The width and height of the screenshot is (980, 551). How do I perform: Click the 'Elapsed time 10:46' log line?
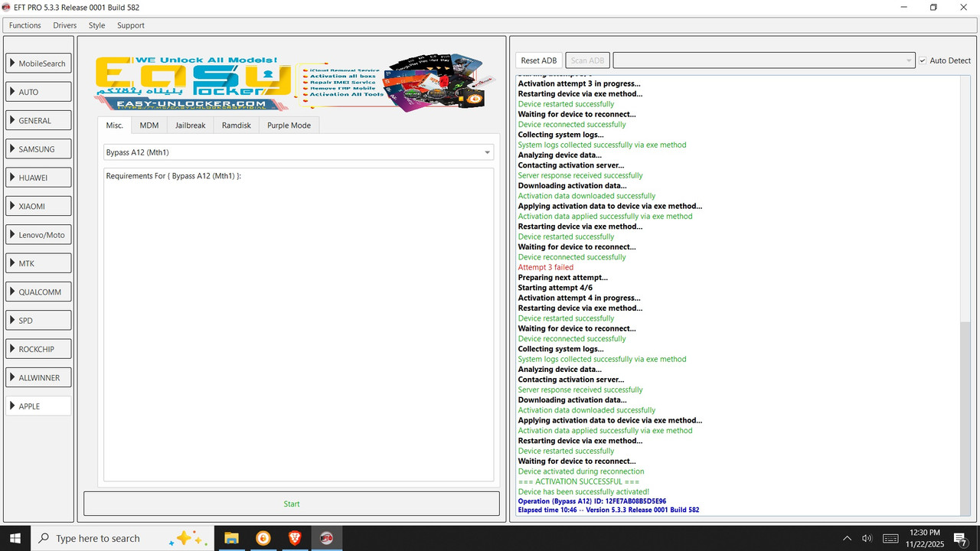[608, 510]
